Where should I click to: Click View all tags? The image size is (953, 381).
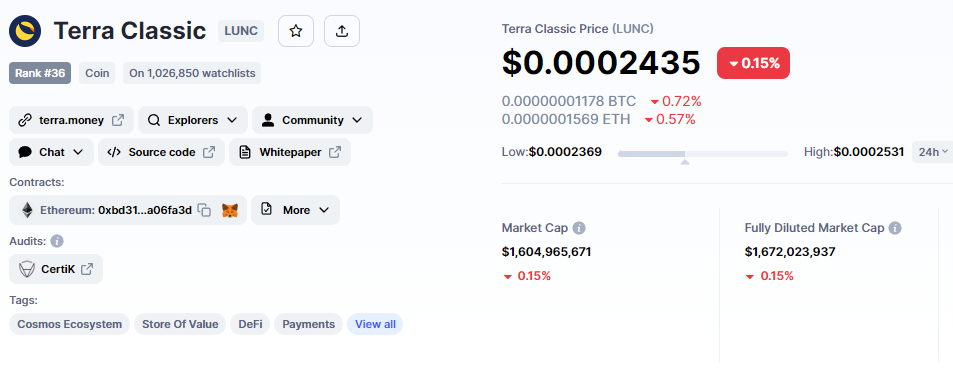(375, 324)
